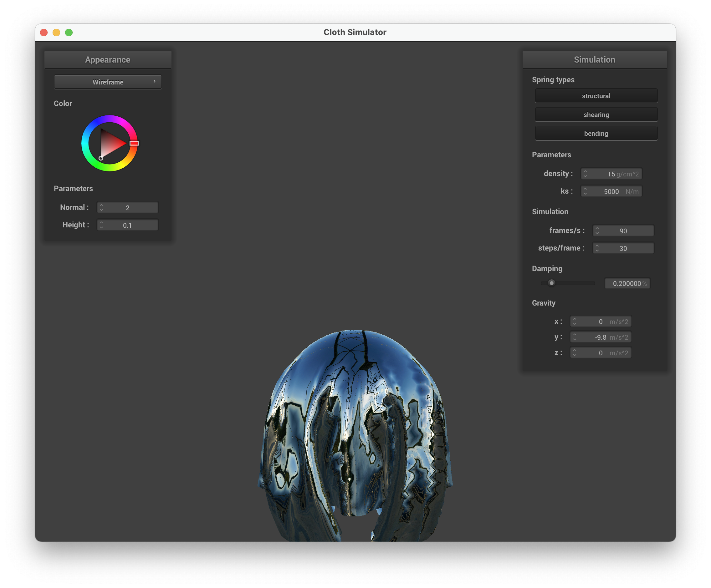Click the Damping percentage value box
Screen dimensions: 711x588
(x=627, y=283)
